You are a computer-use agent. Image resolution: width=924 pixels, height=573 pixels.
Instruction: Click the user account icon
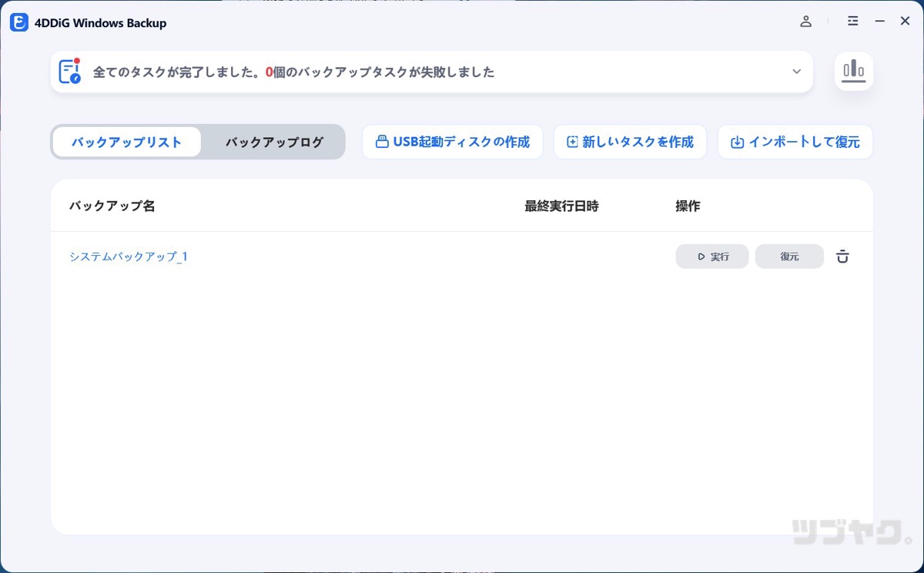click(805, 22)
